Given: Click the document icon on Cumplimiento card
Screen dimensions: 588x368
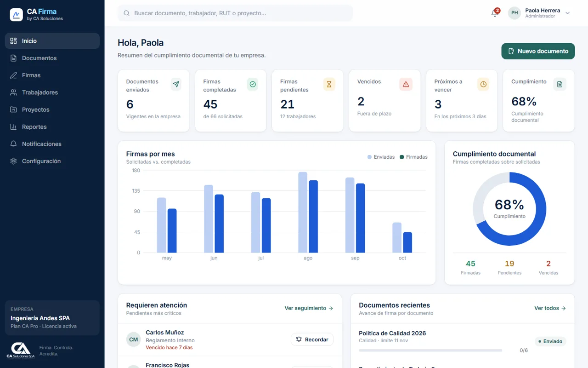Looking at the screenshot, I should [560, 84].
